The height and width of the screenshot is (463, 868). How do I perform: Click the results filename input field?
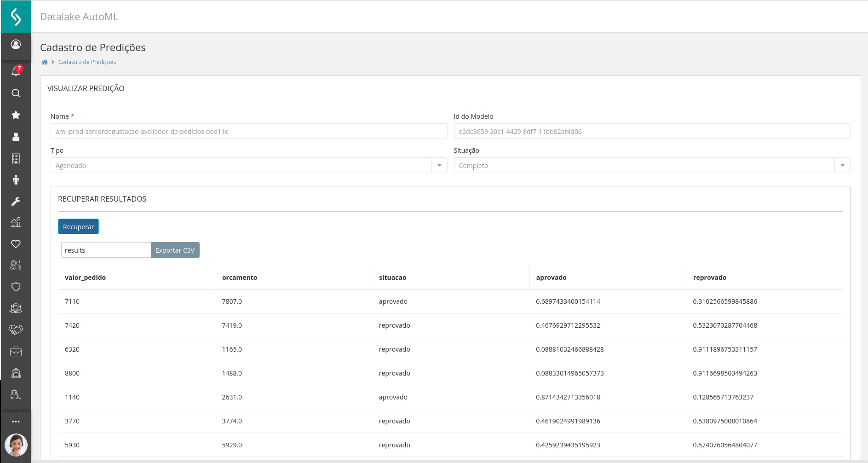tap(106, 250)
